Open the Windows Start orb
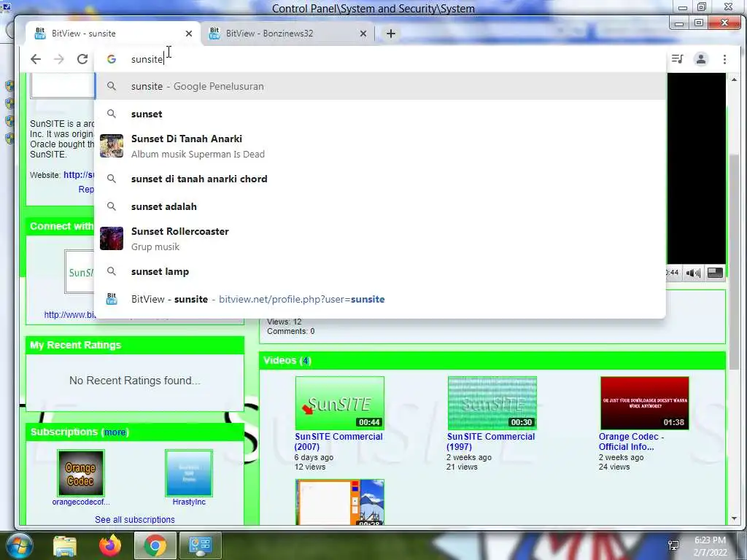Screen dimensions: 747x560 (x=18, y=545)
